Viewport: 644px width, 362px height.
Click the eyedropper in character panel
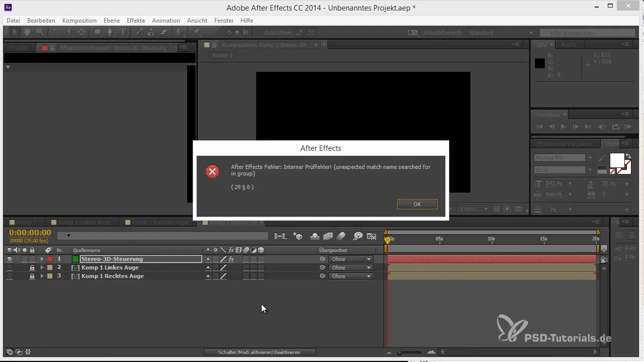tap(603, 158)
